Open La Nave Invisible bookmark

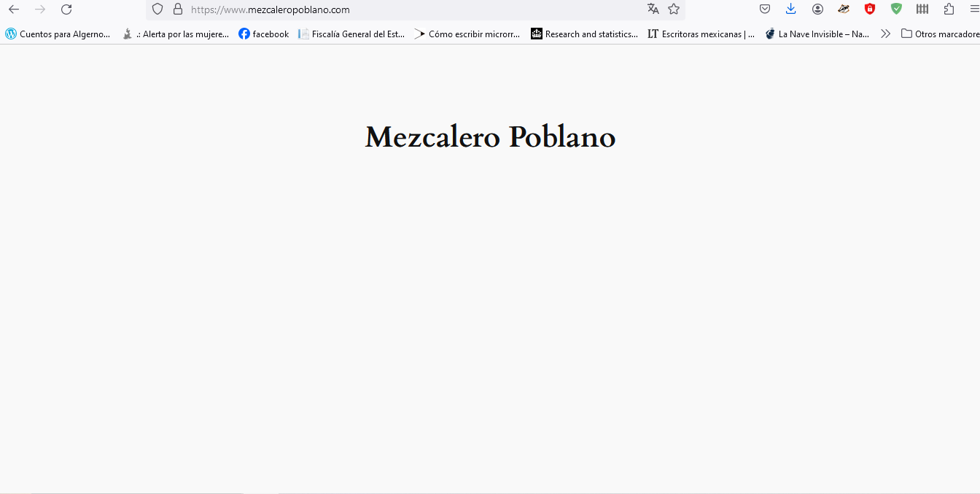pyautogui.click(x=817, y=34)
